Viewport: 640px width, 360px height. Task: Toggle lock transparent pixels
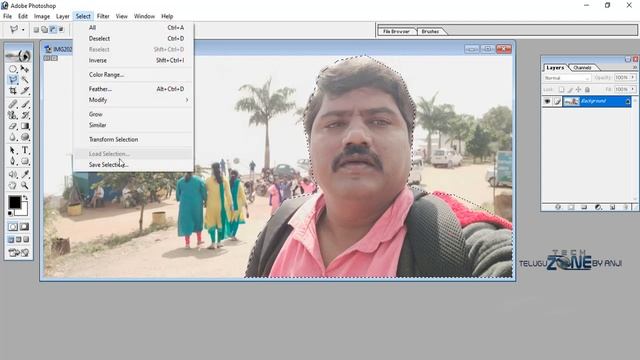tap(562, 89)
